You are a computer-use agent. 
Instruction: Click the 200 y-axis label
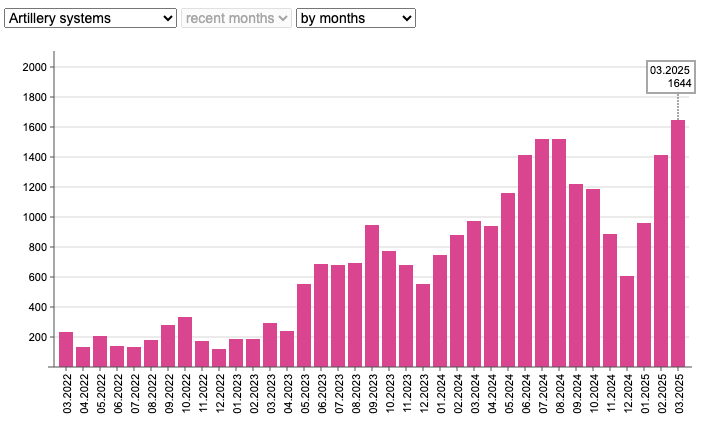point(37,337)
